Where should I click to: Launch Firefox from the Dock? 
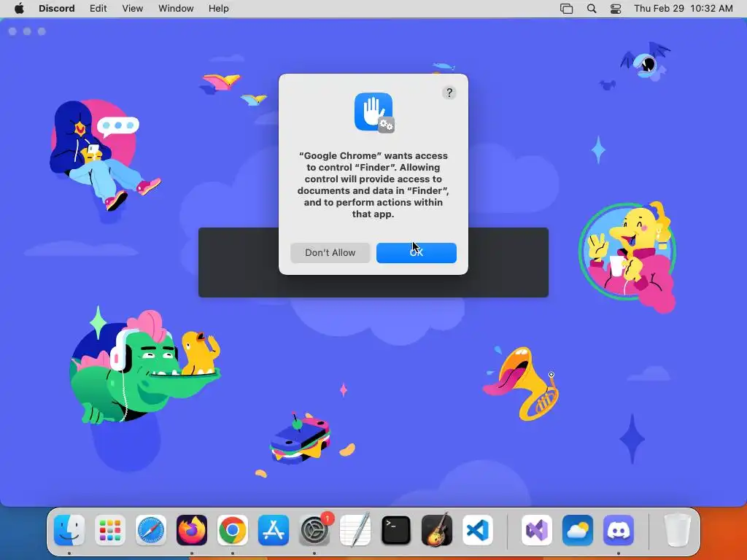pyautogui.click(x=192, y=530)
